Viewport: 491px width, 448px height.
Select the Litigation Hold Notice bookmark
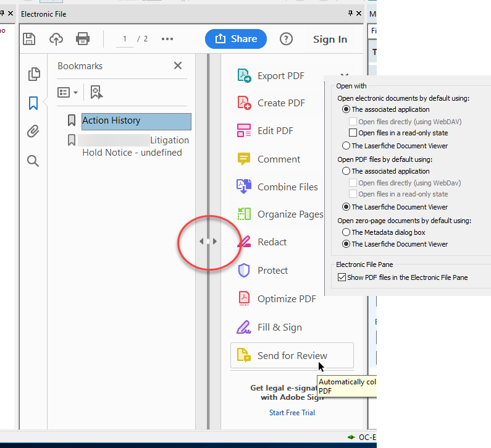[x=133, y=146]
